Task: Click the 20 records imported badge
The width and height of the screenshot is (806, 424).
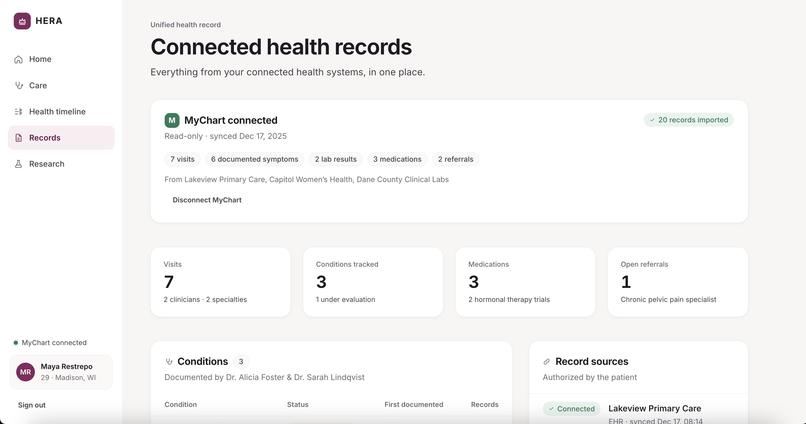Action: click(689, 120)
